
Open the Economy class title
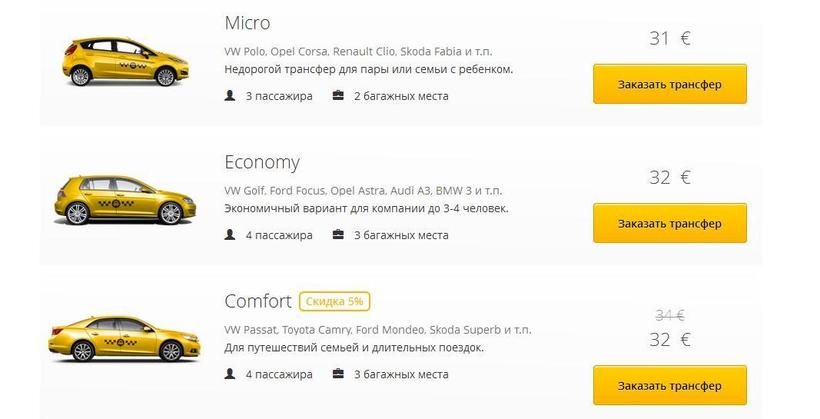point(262,162)
